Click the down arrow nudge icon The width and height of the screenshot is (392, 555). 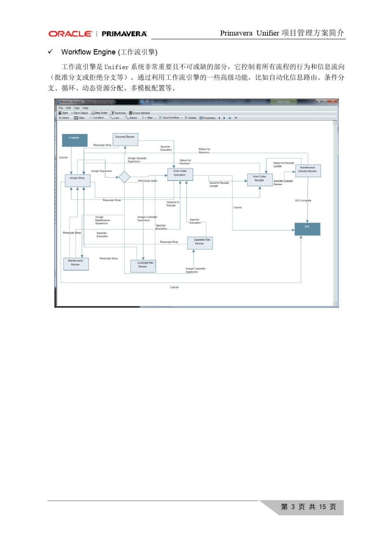click(x=236, y=118)
